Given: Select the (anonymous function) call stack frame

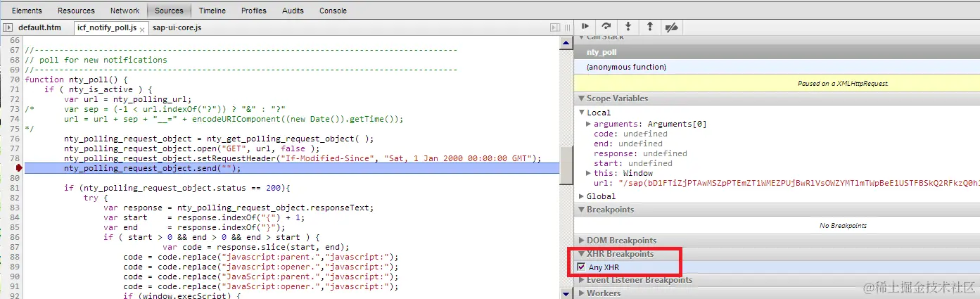Looking at the screenshot, I should point(777,67).
